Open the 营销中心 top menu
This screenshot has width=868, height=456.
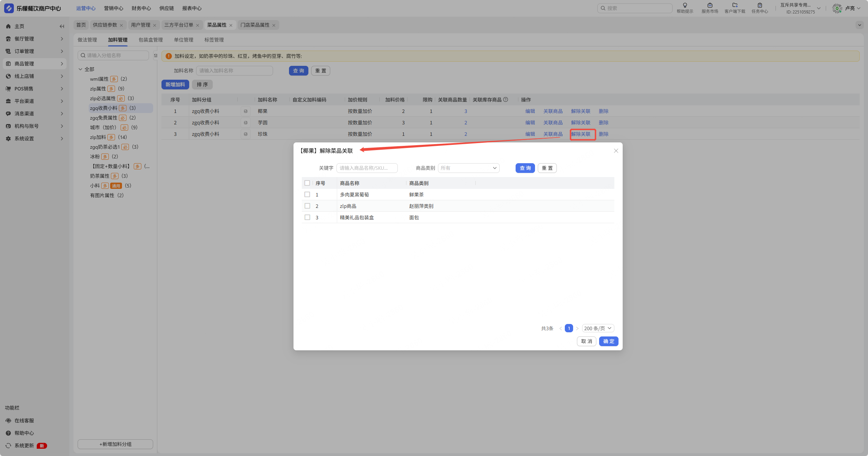click(x=113, y=8)
